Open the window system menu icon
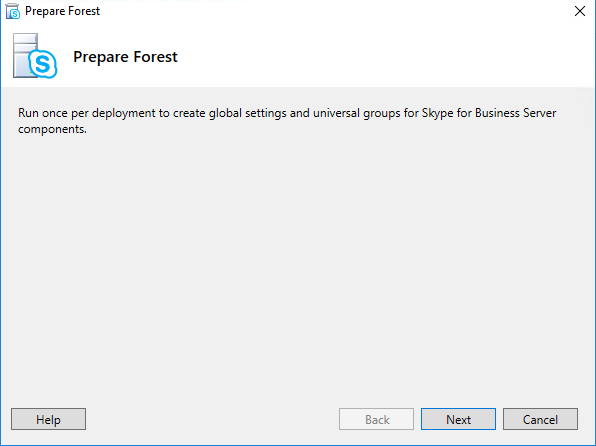This screenshot has width=596, height=446. tap(13, 11)
